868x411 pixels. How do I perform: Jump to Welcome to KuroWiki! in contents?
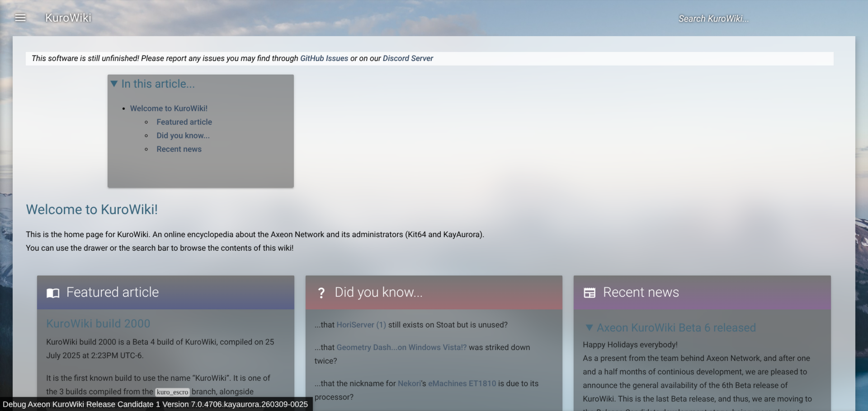pyautogui.click(x=169, y=108)
